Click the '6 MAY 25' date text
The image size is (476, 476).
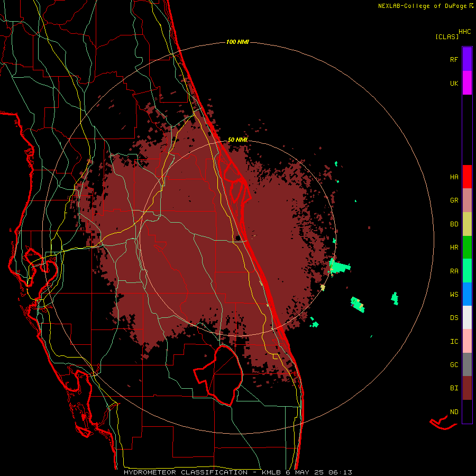tap(304, 472)
